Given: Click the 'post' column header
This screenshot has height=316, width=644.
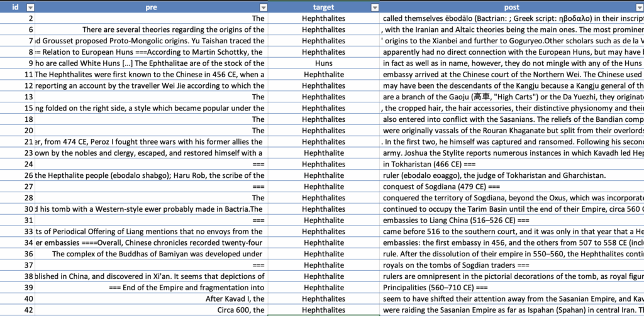Looking at the screenshot, I should (x=511, y=8).
